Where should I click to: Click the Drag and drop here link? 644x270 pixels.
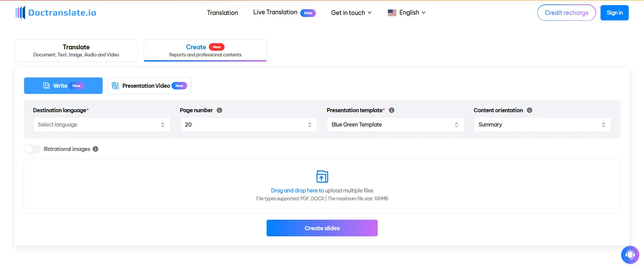(x=297, y=190)
